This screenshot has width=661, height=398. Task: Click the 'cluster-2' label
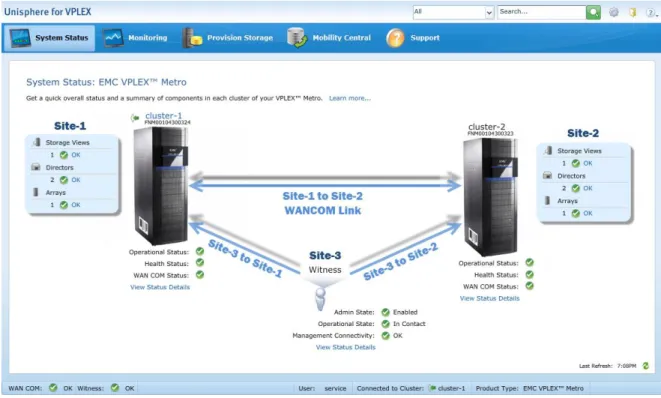486,127
